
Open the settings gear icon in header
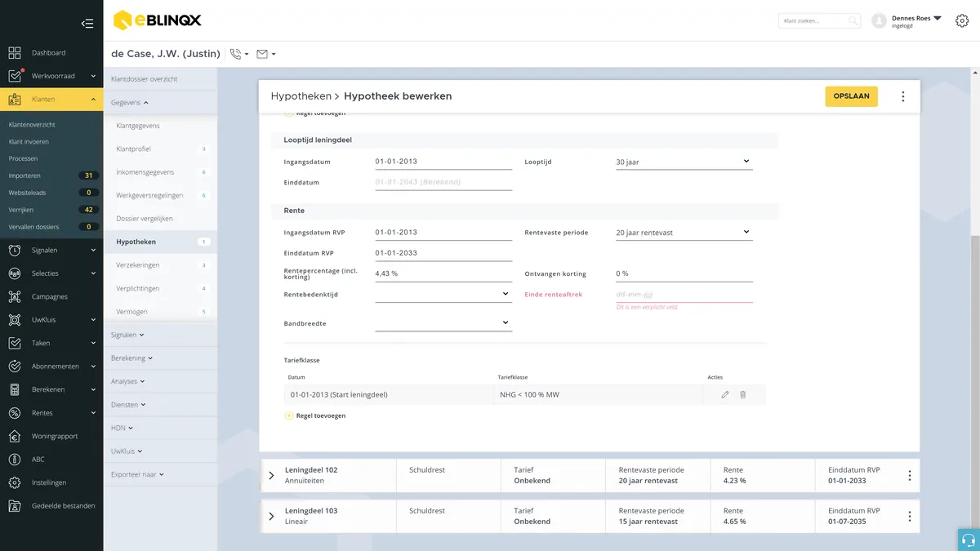(962, 21)
